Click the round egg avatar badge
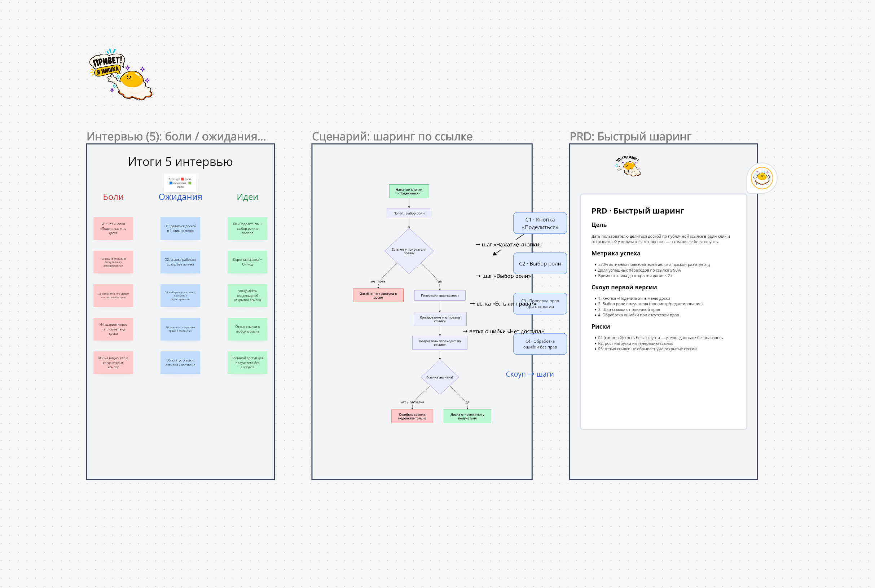 tap(762, 178)
